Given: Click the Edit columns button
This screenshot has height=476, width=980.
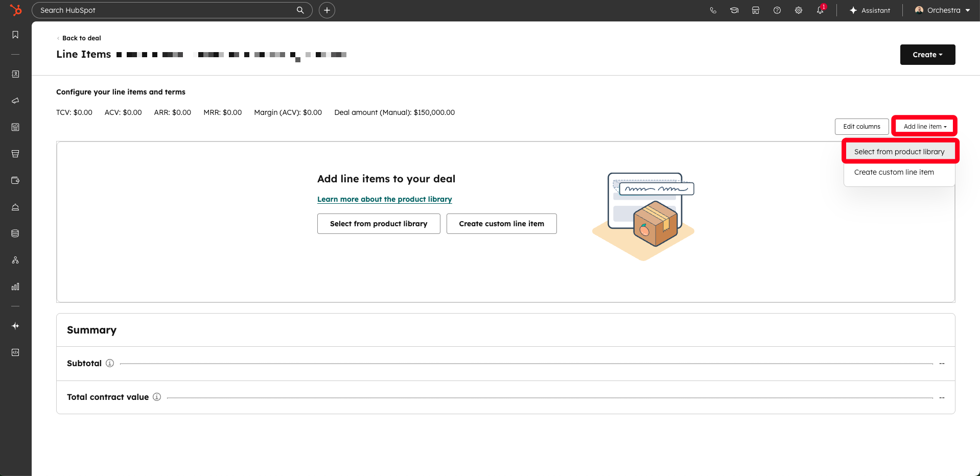Looking at the screenshot, I should click(861, 127).
